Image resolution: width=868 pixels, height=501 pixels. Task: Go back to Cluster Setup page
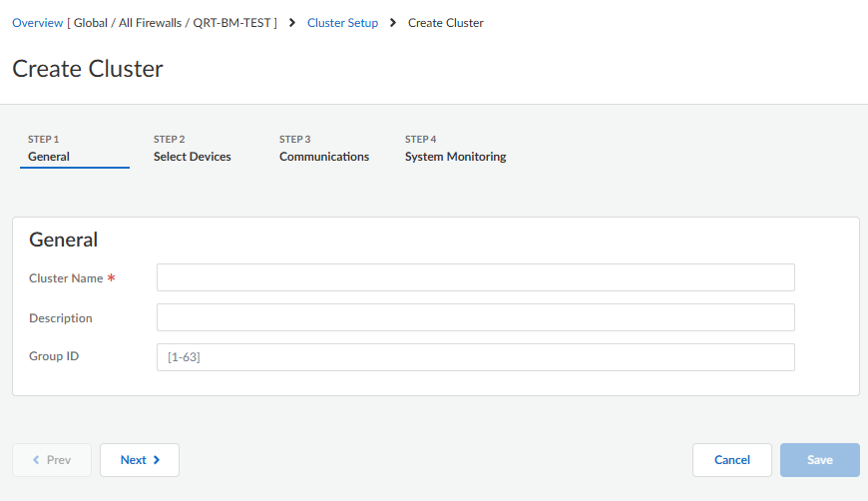pyautogui.click(x=342, y=23)
